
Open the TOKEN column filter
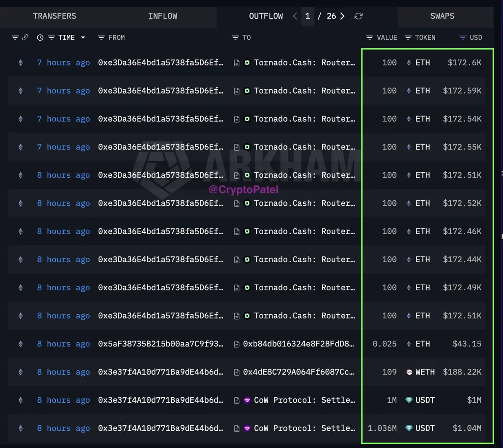[408, 38]
